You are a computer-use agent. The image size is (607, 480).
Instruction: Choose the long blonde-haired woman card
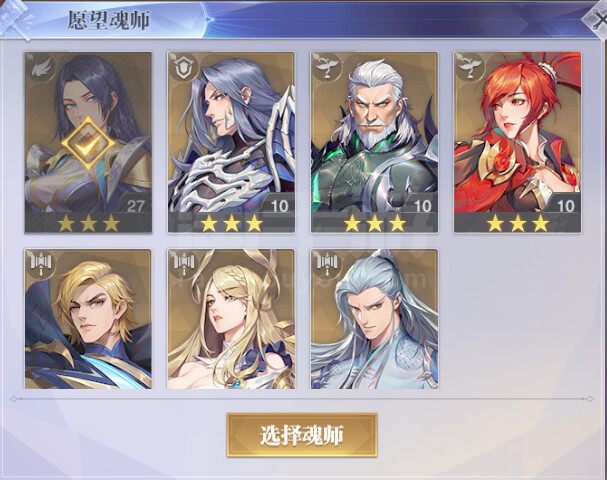[x=231, y=319]
